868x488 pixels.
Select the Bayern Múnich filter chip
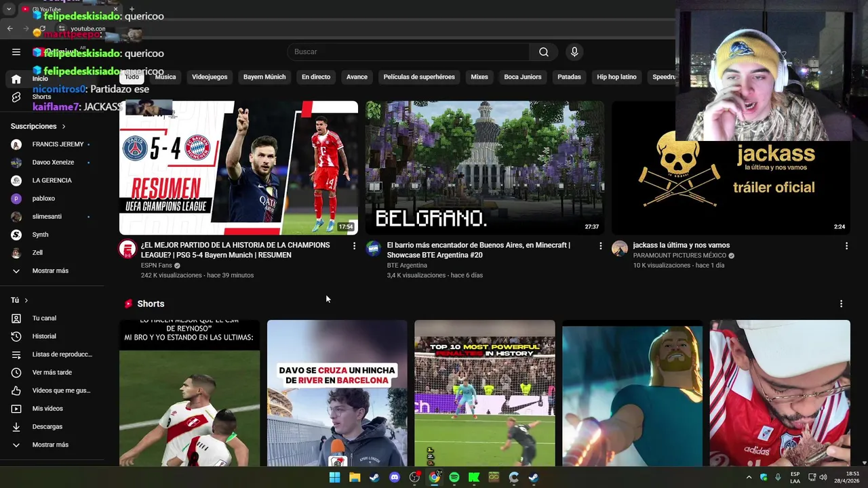point(264,77)
